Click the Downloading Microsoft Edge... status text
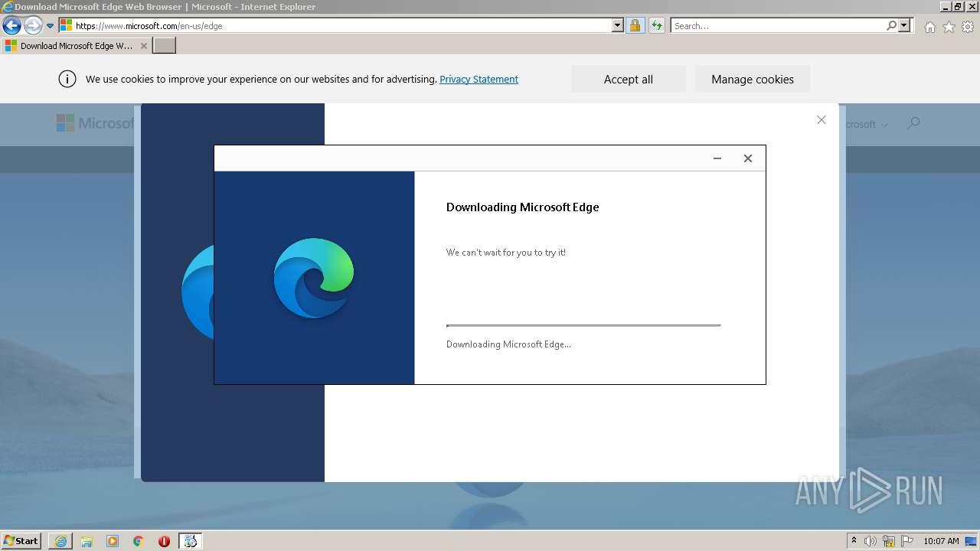The image size is (980, 551). (x=508, y=344)
